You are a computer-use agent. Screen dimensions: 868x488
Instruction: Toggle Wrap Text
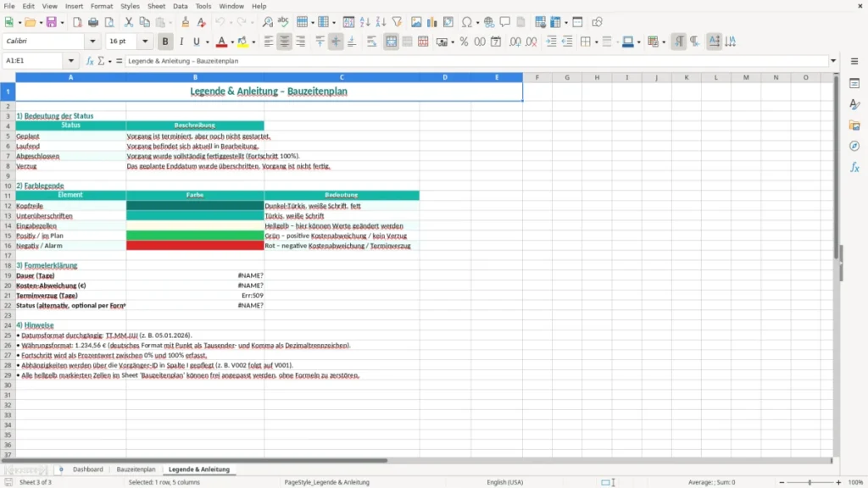371,42
